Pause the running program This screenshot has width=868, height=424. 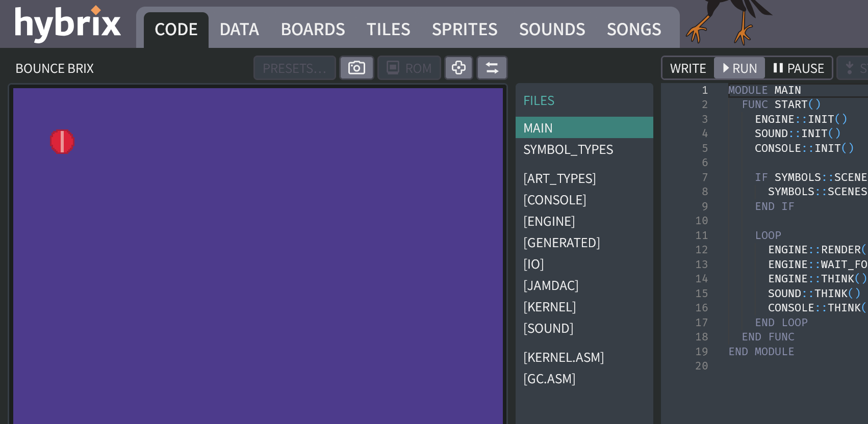798,68
